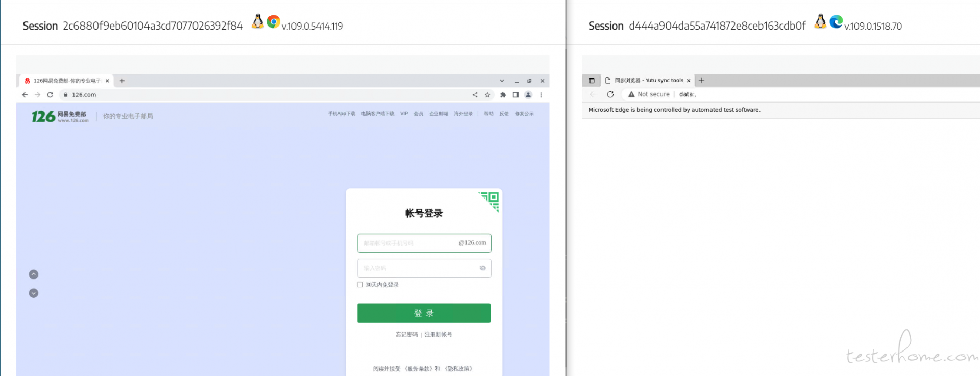
Task: Click the padlock icon beside 126.com
Action: click(x=66, y=95)
